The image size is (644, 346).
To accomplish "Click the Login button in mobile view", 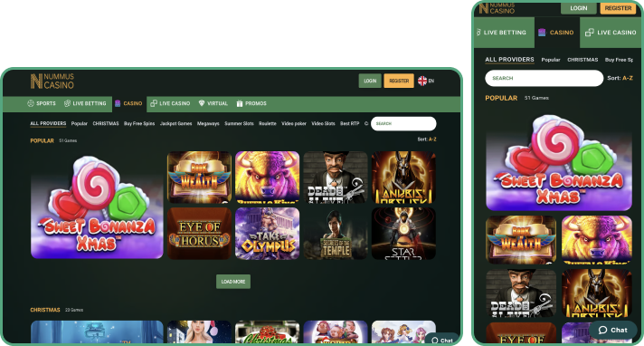I will click(x=579, y=8).
